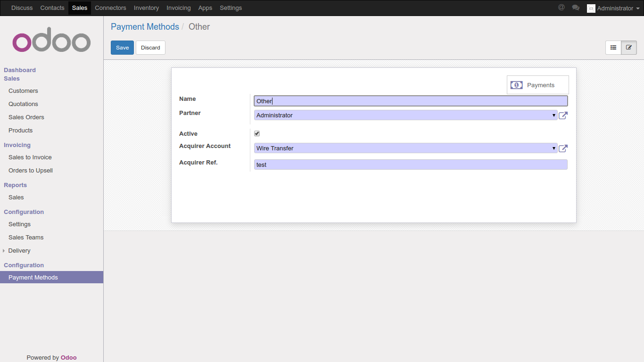The image size is (644, 362).
Task: Open the Invoicing top menu
Action: point(179,8)
